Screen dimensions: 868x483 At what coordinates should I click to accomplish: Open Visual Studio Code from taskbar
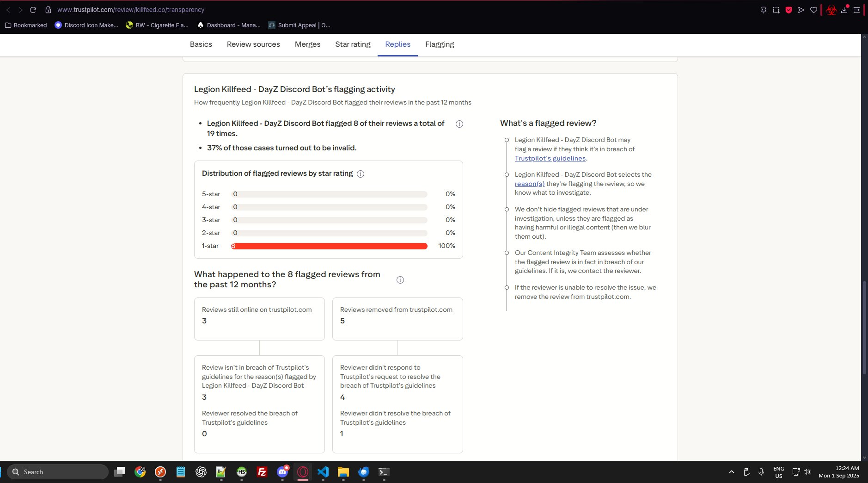tap(323, 472)
